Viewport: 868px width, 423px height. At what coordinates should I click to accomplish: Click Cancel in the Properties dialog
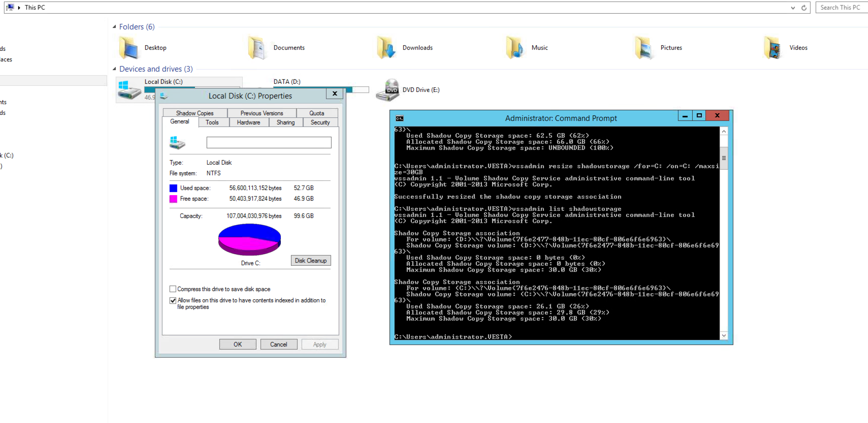point(278,344)
